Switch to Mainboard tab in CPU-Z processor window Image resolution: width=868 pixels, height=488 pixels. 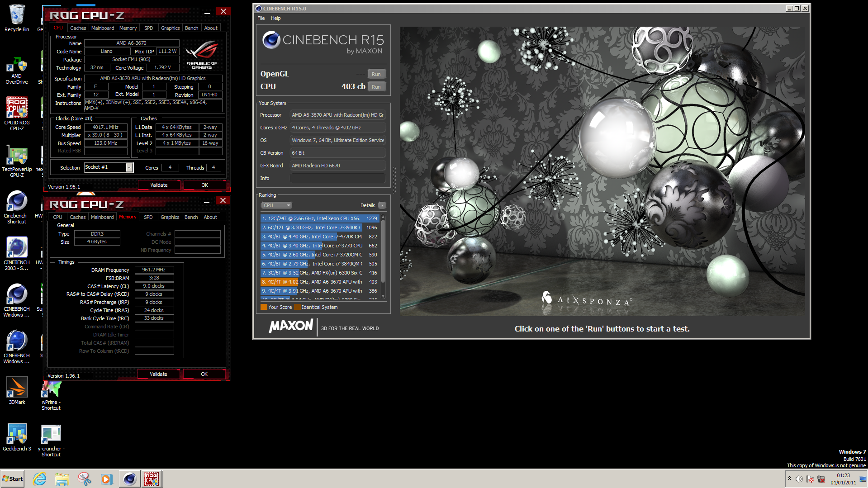click(x=103, y=28)
